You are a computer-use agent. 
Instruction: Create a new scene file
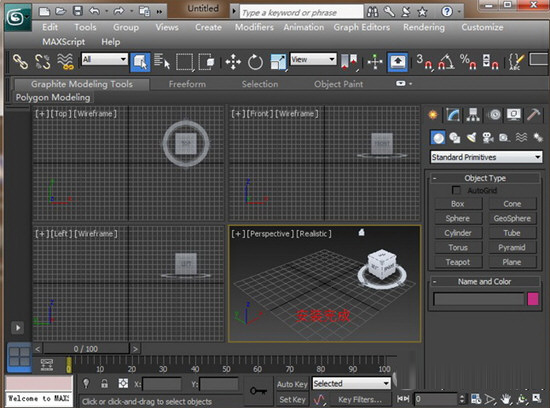coord(44,12)
